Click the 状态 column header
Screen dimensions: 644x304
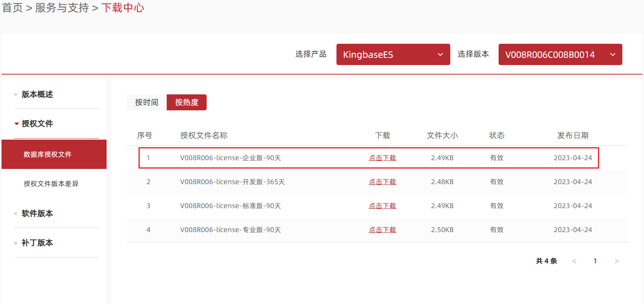point(497,135)
